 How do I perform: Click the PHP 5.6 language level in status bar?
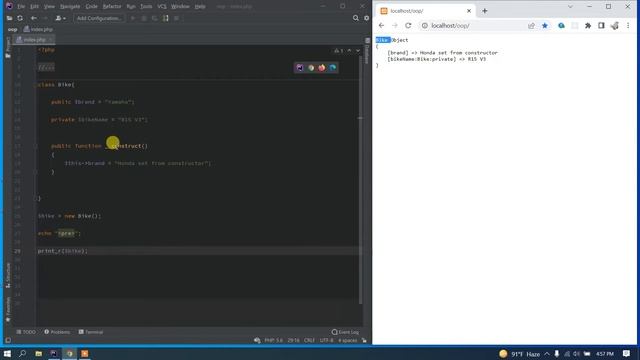coord(273,340)
